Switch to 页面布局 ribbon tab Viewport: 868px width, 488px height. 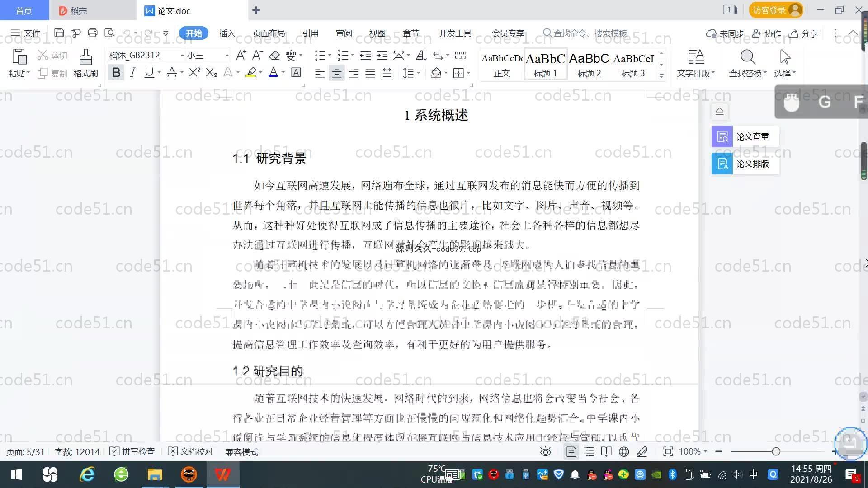tap(269, 33)
